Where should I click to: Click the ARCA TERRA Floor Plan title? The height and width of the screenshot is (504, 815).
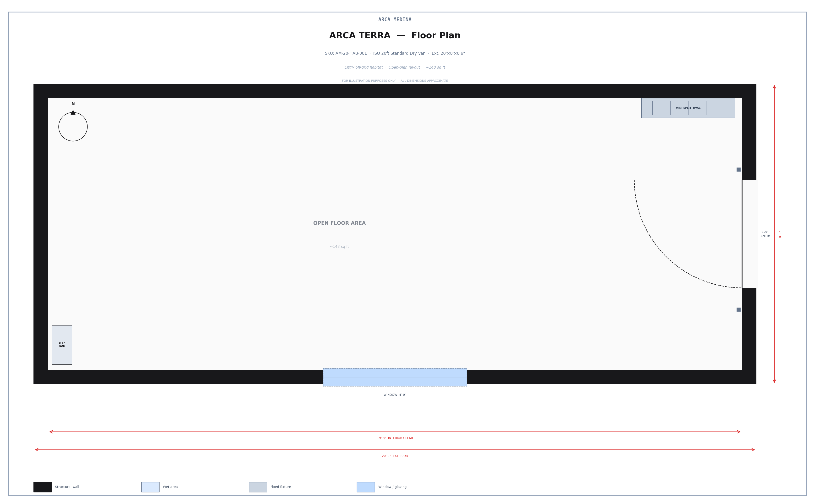[395, 36]
